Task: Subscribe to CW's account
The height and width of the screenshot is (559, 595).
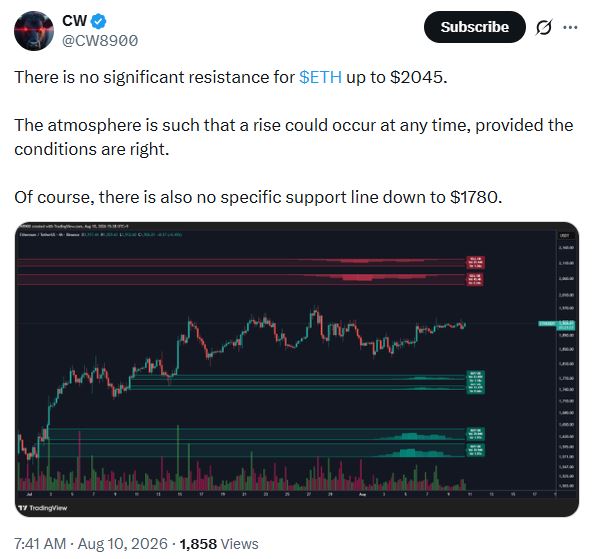Action: (474, 27)
